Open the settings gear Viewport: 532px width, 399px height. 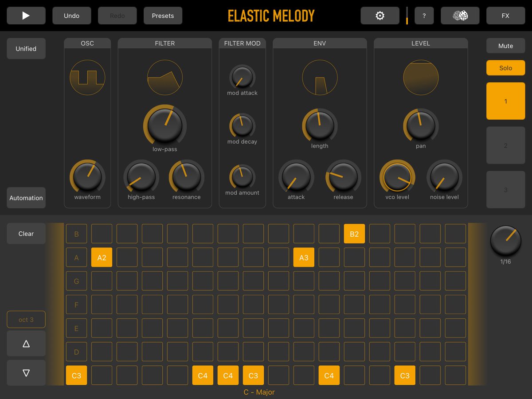click(379, 16)
